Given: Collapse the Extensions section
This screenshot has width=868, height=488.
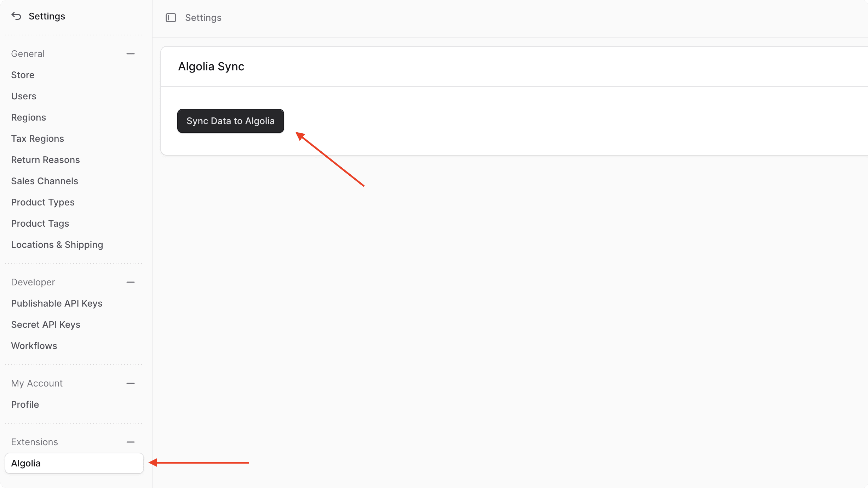Looking at the screenshot, I should pos(131,442).
